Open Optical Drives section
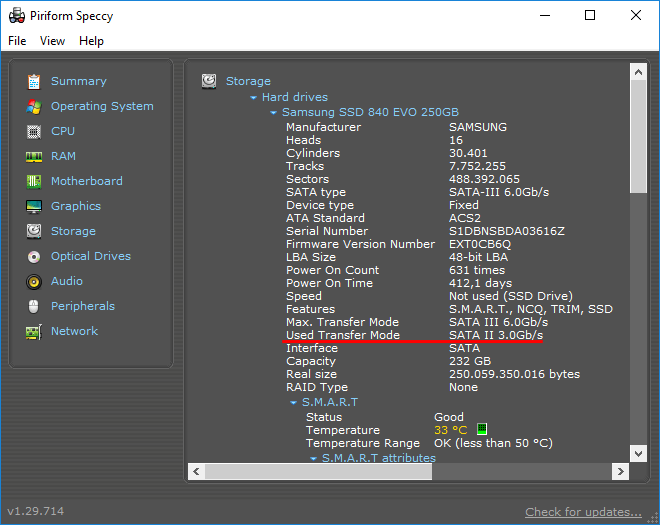The image size is (660, 525). [x=91, y=256]
